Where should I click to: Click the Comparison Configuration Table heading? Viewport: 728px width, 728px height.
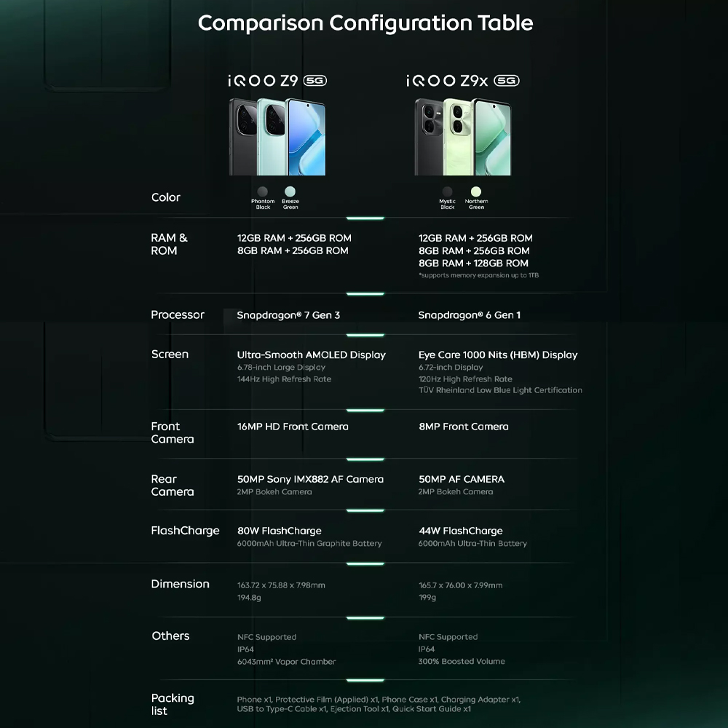365,23
